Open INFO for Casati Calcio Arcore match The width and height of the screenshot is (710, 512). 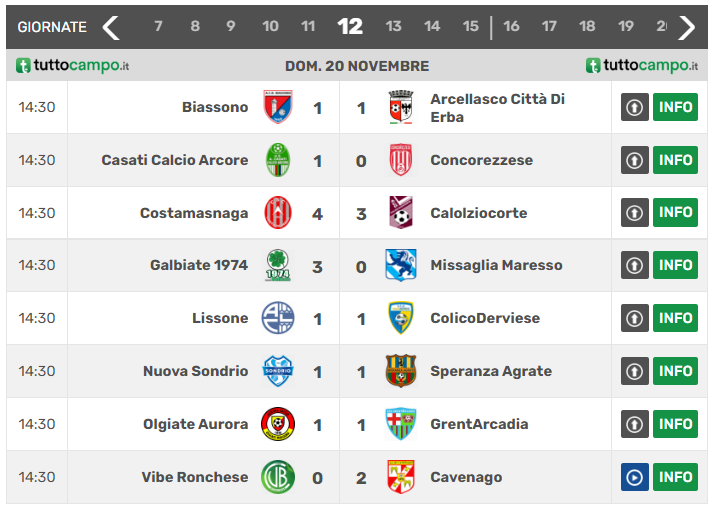click(675, 160)
